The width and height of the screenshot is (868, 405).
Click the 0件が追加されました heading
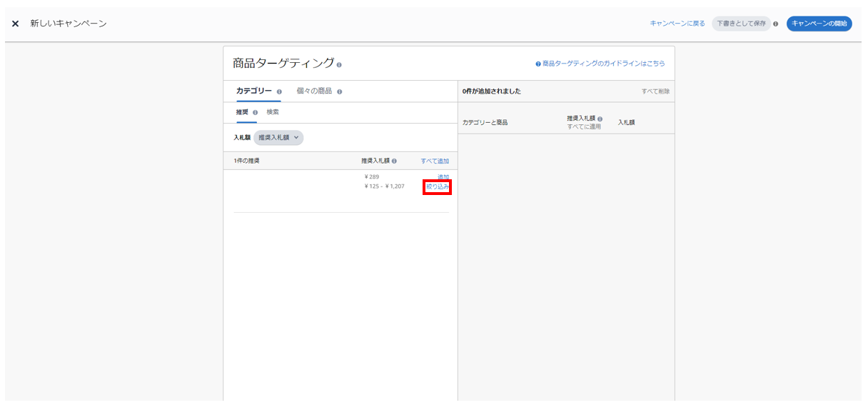pos(491,91)
